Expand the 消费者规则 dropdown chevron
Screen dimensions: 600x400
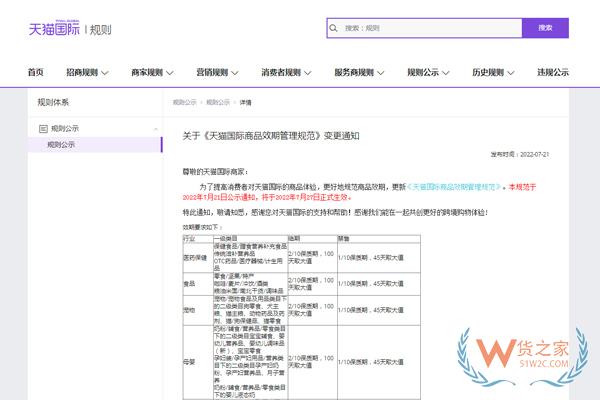(x=308, y=73)
